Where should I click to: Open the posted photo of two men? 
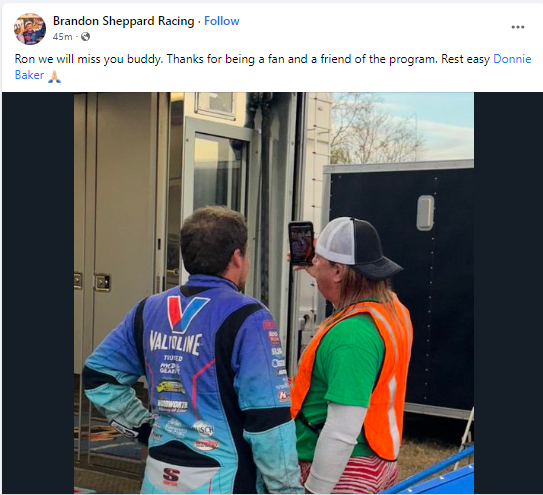tap(274, 293)
